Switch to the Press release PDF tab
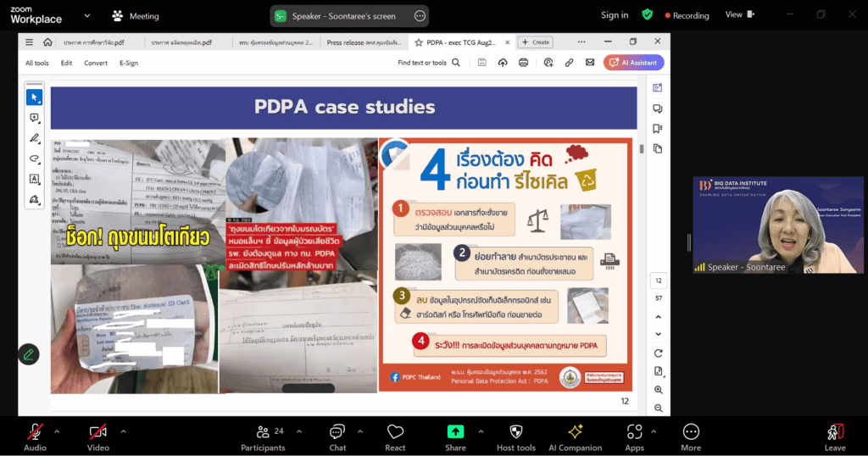 click(x=363, y=42)
